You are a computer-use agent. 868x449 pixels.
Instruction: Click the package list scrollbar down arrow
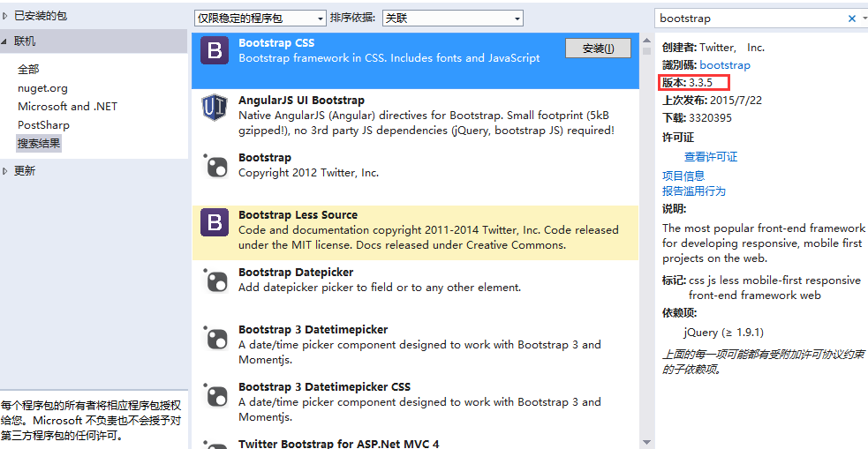click(646, 441)
